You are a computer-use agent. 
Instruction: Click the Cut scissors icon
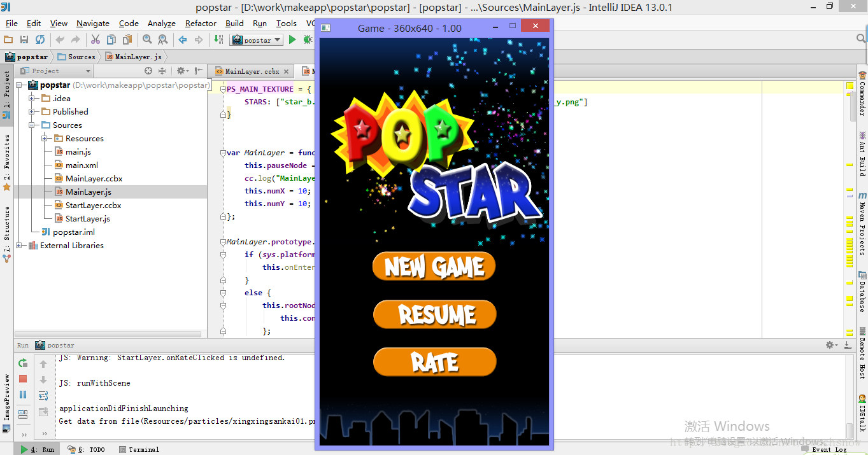pos(96,39)
